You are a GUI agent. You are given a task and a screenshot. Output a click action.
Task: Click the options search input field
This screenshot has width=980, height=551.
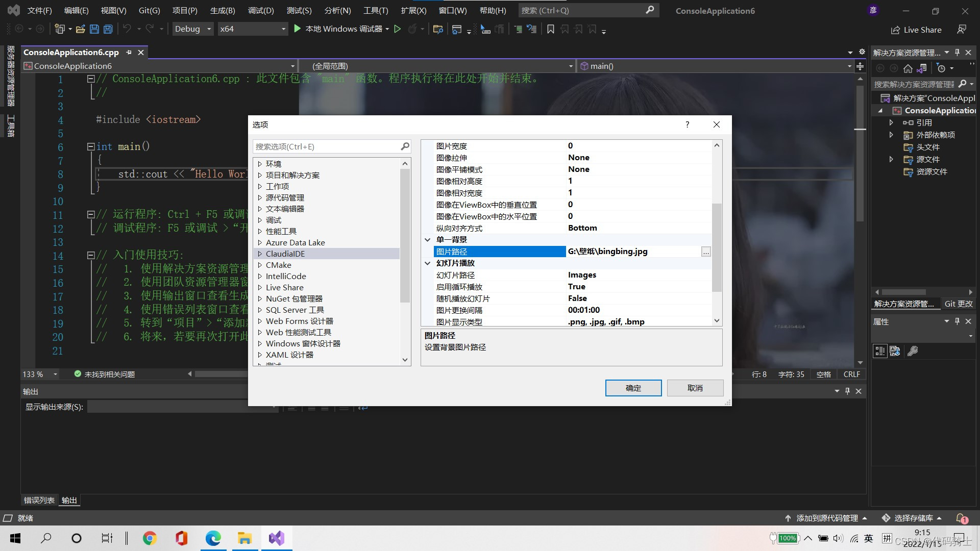tap(327, 146)
